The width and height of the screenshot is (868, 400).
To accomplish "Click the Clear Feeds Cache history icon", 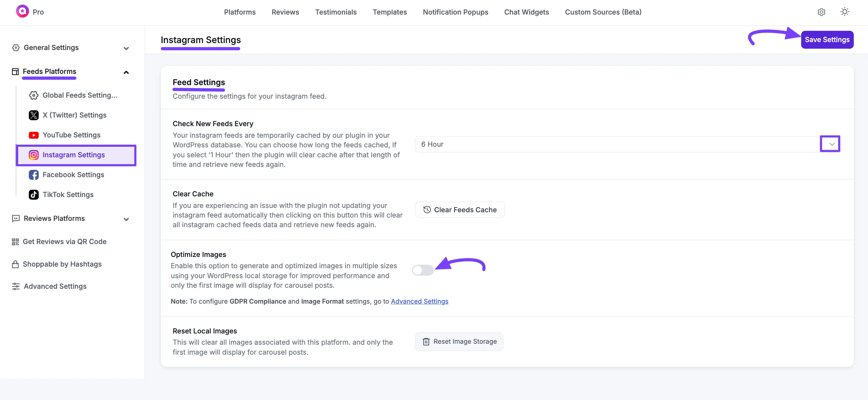I will tap(426, 210).
